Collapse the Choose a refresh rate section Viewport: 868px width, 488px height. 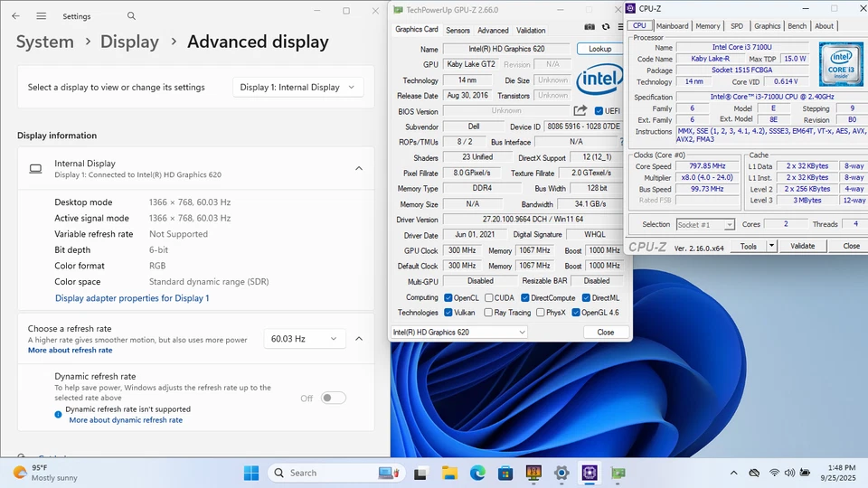359,339
